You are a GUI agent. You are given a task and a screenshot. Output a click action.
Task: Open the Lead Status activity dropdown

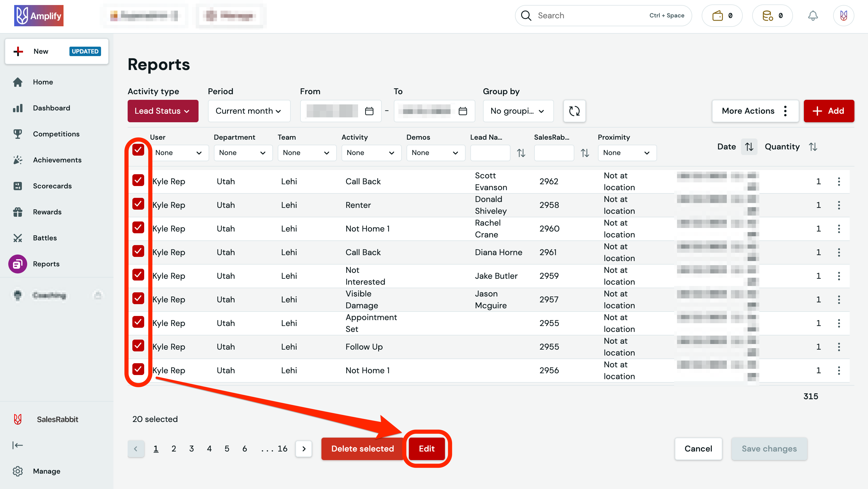click(x=163, y=111)
